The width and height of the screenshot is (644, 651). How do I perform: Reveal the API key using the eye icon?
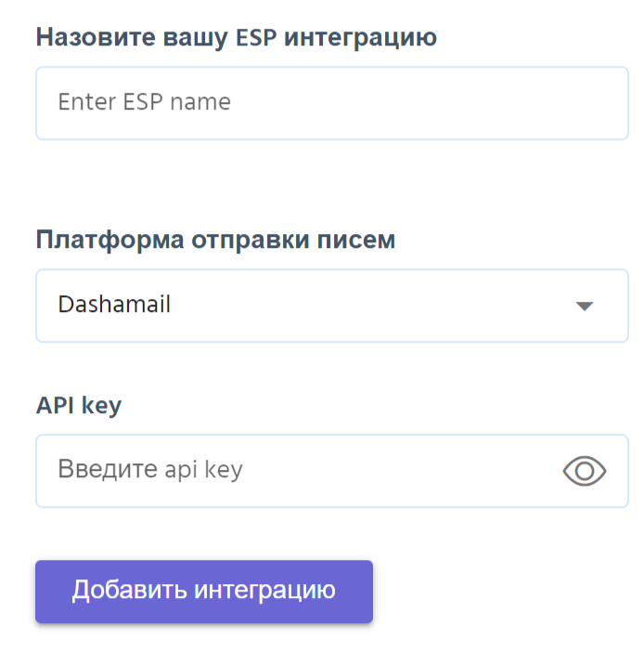(x=585, y=472)
